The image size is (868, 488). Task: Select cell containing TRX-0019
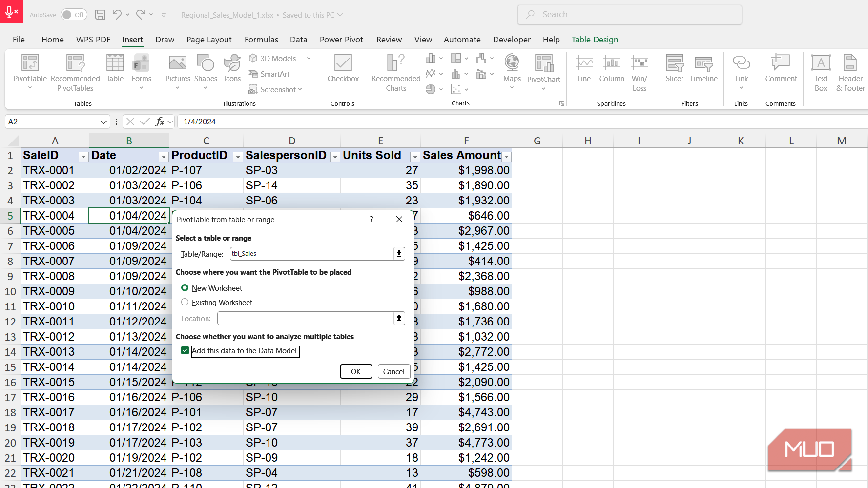55,443
